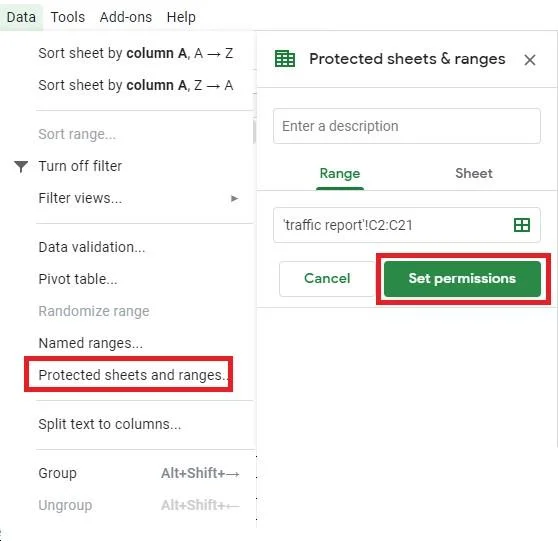
Task: Click the Set permissions button
Action: coord(462,279)
